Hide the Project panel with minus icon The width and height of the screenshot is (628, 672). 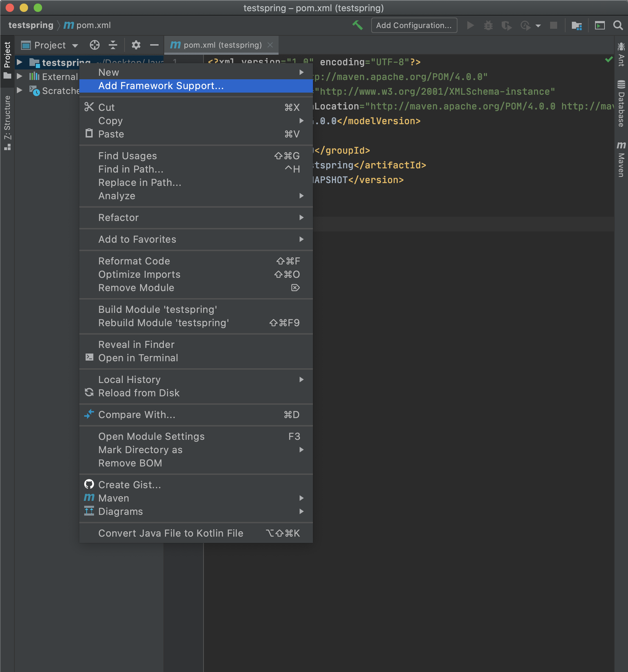coord(154,45)
